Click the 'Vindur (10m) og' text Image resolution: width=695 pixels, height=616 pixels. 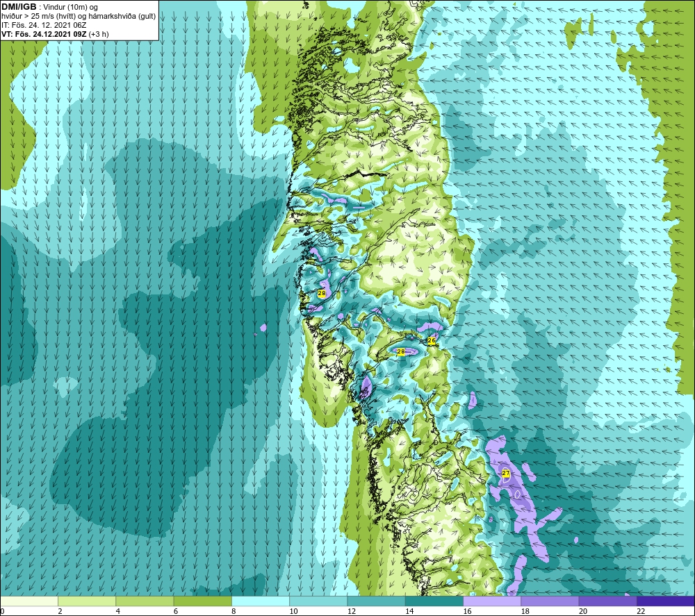tap(70, 8)
